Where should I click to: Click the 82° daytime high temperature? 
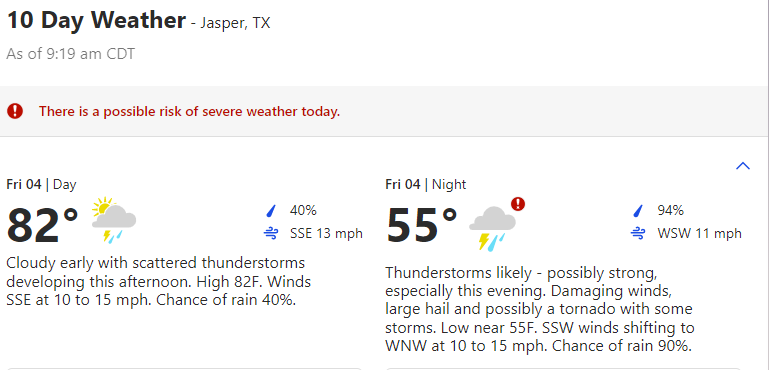[43, 226]
